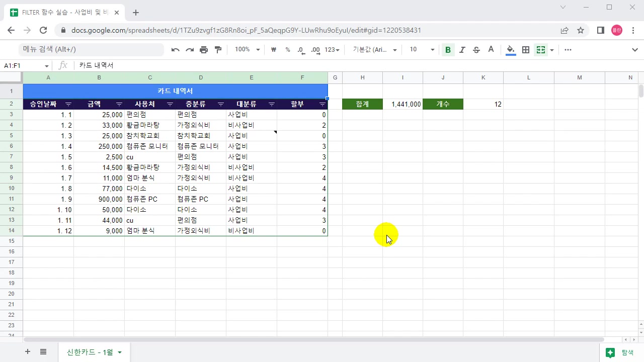
Task: Open the 신한카드 - 1월 sheet tab menu
Action: [x=120, y=352]
